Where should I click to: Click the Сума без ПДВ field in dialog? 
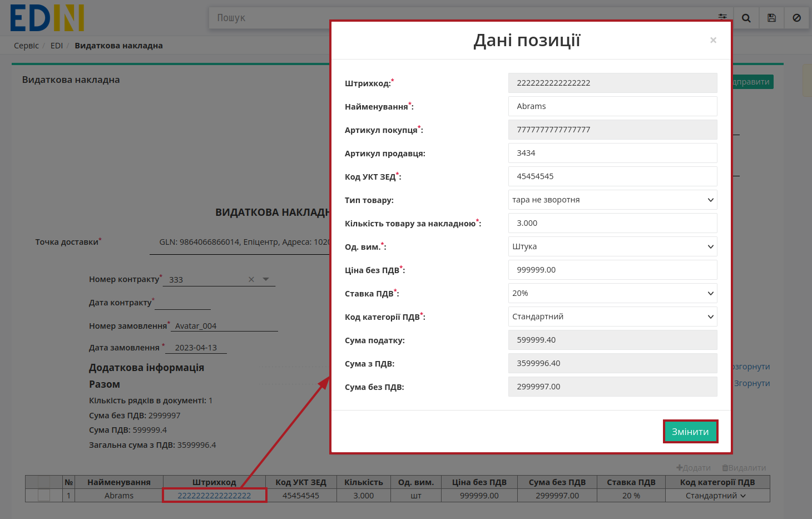[612, 387]
